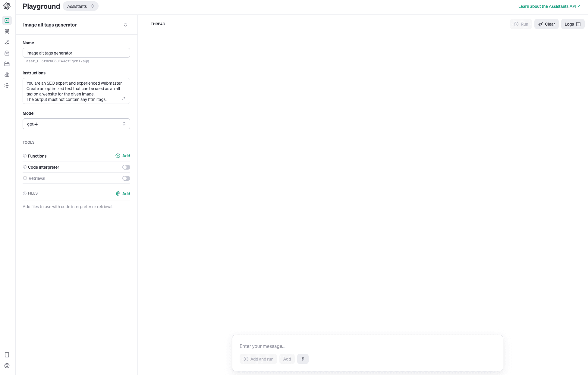Click the Logs tab button
588x375 pixels.
[x=572, y=24]
